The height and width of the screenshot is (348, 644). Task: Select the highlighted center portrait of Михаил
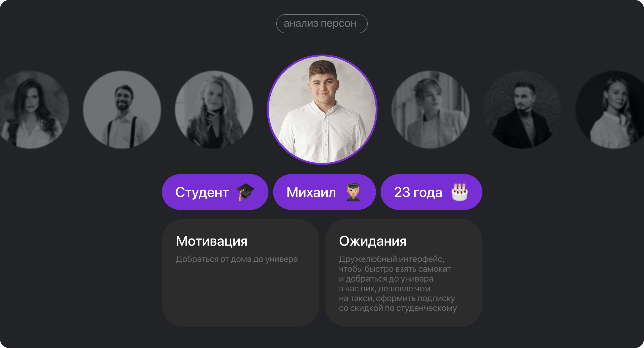(322, 109)
